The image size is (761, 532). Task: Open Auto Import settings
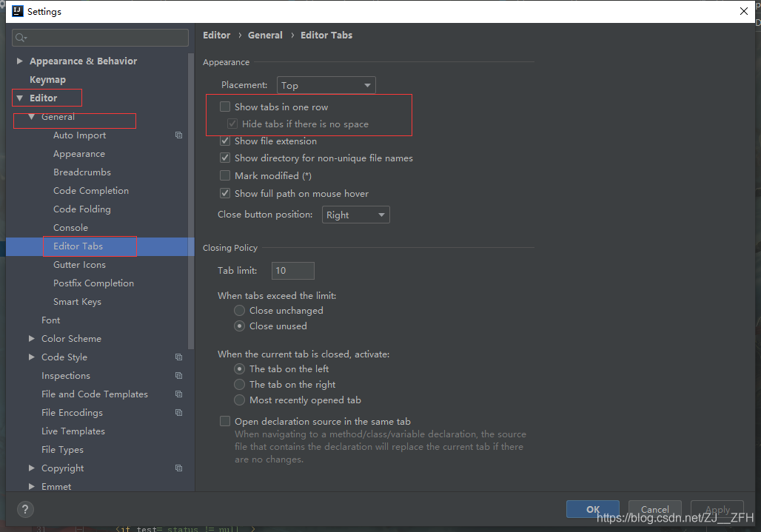[x=80, y=135]
